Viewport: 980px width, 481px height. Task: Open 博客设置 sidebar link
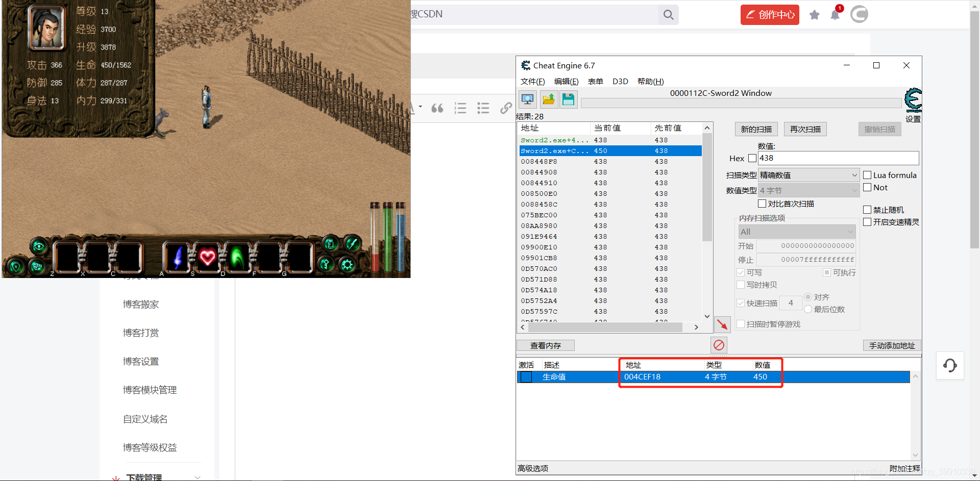click(x=141, y=362)
